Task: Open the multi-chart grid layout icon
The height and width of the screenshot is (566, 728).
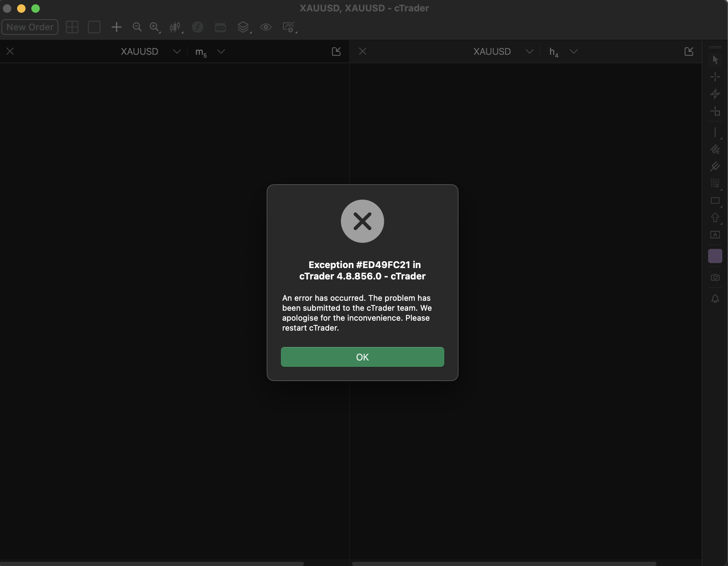Action: point(72,27)
